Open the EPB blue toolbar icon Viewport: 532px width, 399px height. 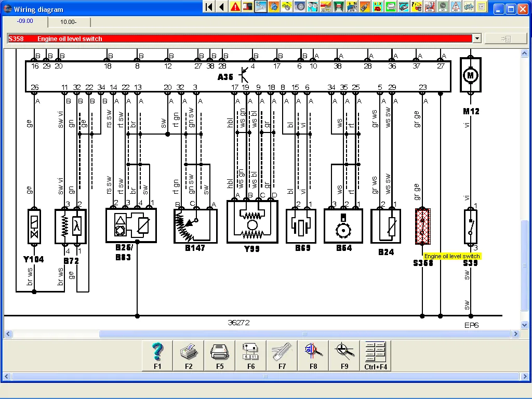click(352, 6)
